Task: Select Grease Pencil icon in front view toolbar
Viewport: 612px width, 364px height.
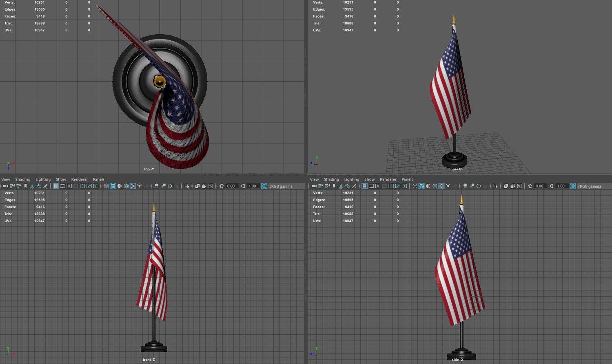Action: click(x=45, y=186)
